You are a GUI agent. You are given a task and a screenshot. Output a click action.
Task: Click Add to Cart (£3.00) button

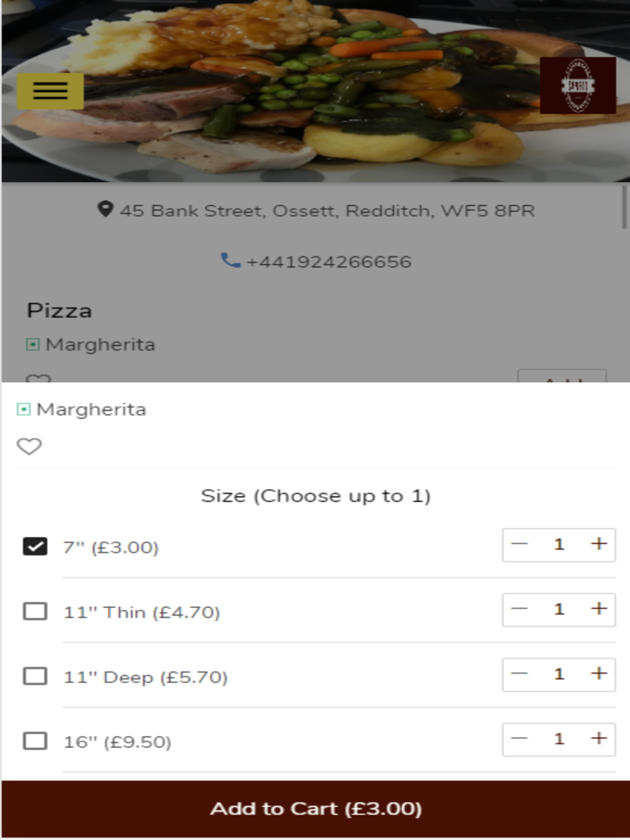tap(315, 809)
